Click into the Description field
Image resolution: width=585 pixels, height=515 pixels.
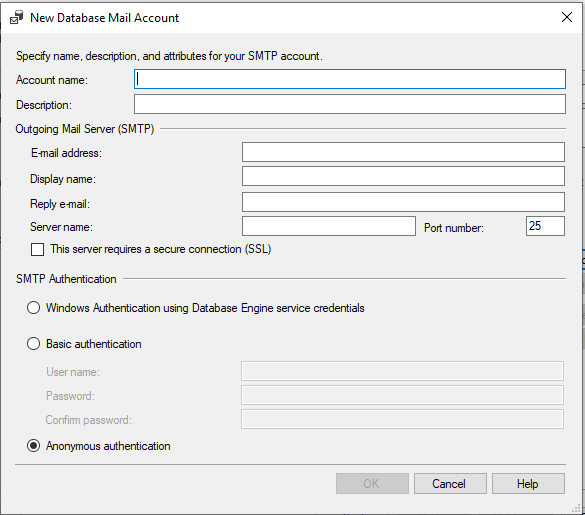(350, 104)
